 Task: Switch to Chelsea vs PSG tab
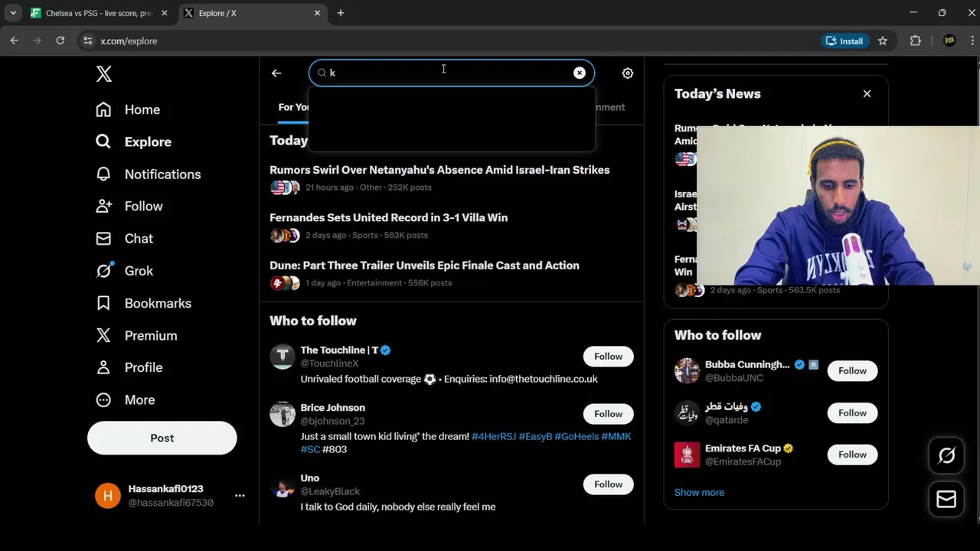99,13
